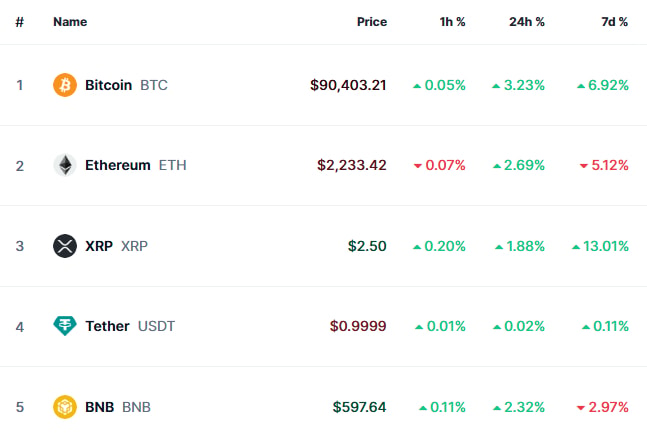647x443 pixels.
Task: Click Ethereum's 7d red down arrow
Action: (583, 166)
